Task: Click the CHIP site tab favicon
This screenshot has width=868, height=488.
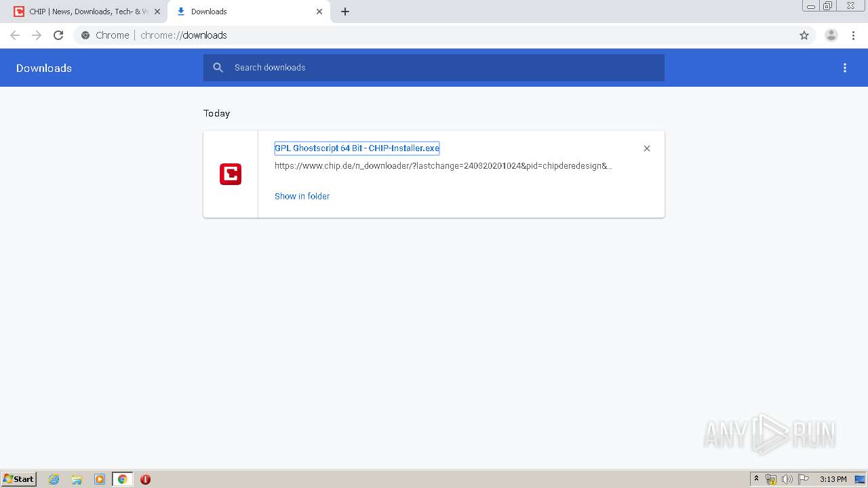Action: pyautogui.click(x=19, y=12)
